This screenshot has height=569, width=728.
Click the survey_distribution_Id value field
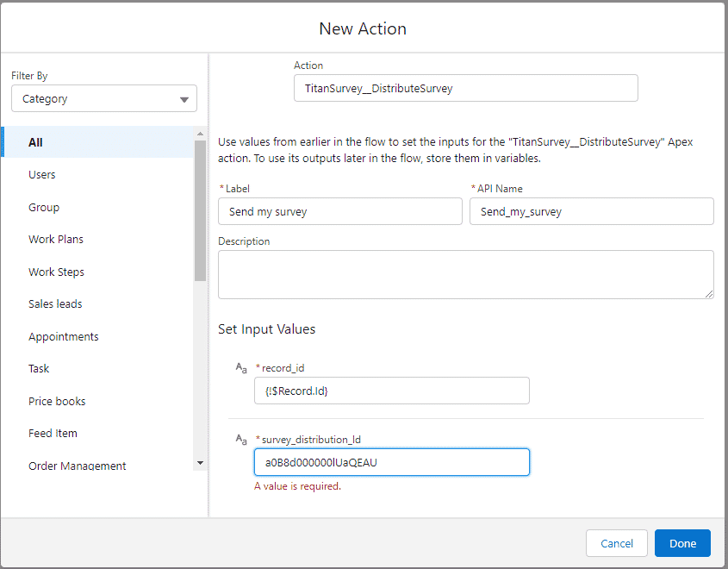(x=391, y=462)
